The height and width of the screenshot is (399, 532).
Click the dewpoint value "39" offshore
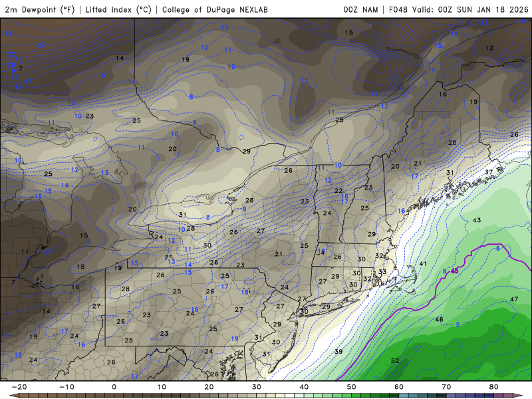pyautogui.click(x=338, y=352)
